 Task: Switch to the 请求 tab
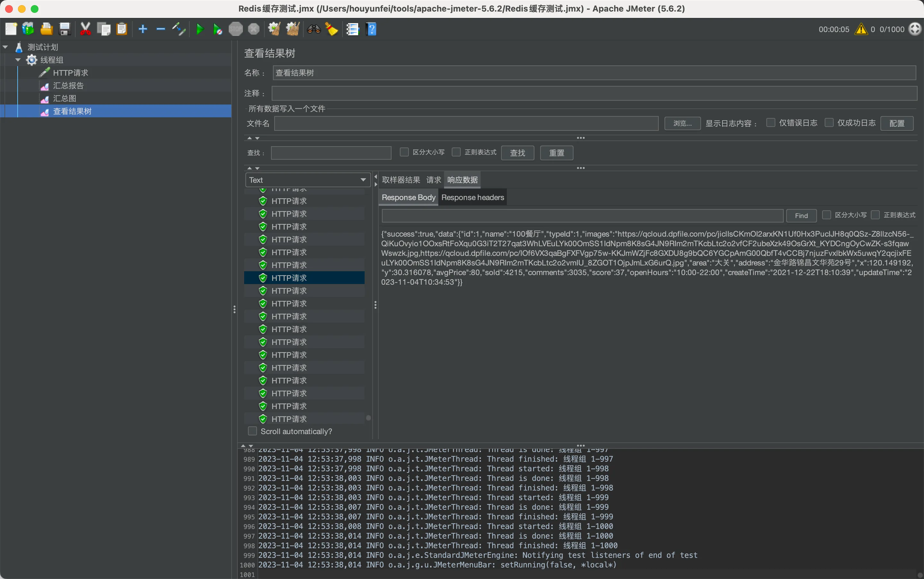click(x=433, y=180)
